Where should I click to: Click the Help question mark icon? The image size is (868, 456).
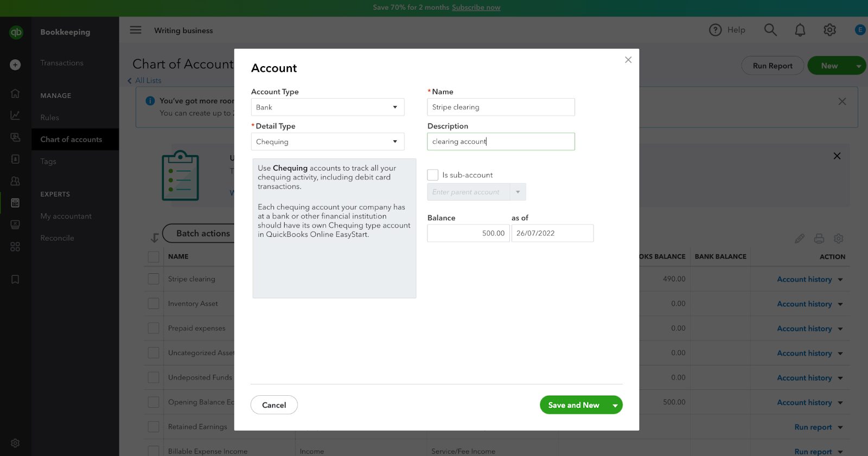tap(716, 30)
